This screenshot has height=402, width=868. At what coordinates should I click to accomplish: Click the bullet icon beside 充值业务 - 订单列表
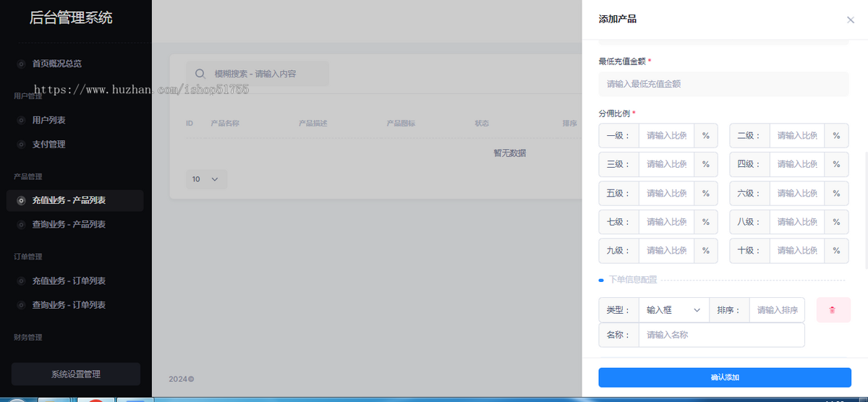21,281
